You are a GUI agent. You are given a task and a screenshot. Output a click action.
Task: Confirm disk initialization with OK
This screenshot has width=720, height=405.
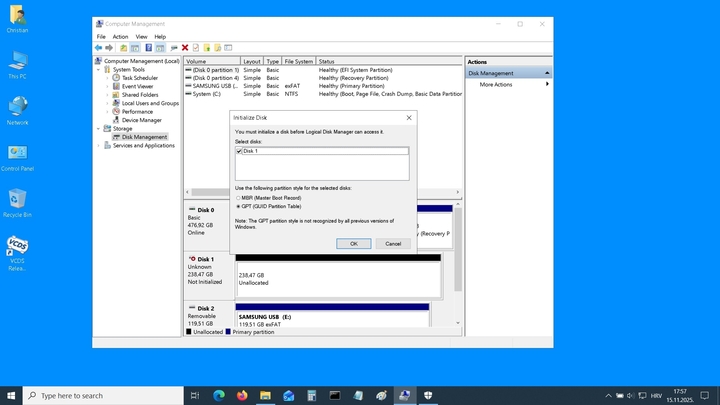(354, 243)
